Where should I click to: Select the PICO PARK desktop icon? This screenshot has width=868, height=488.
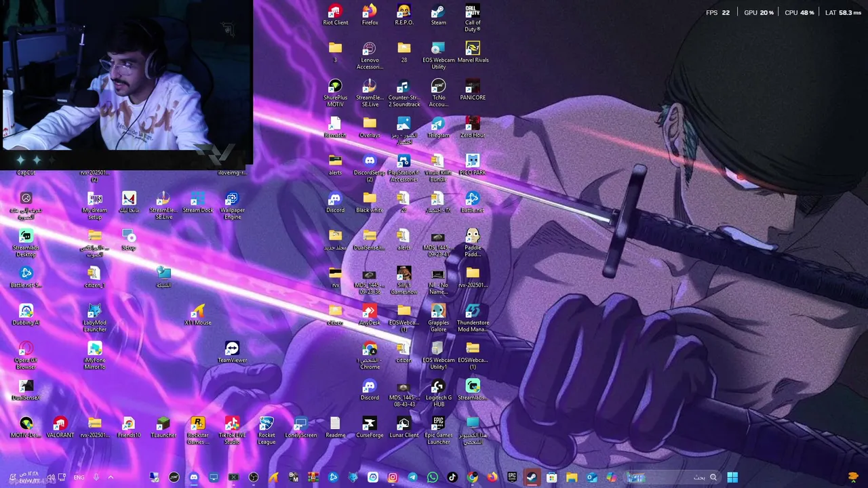[473, 165]
